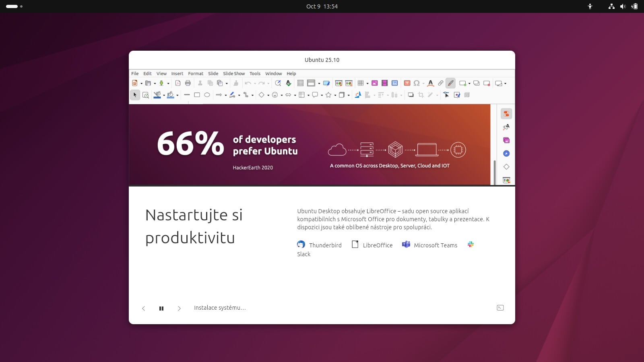Click the Insert Hyperlink chain icon
644x362 pixels.
(440, 83)
